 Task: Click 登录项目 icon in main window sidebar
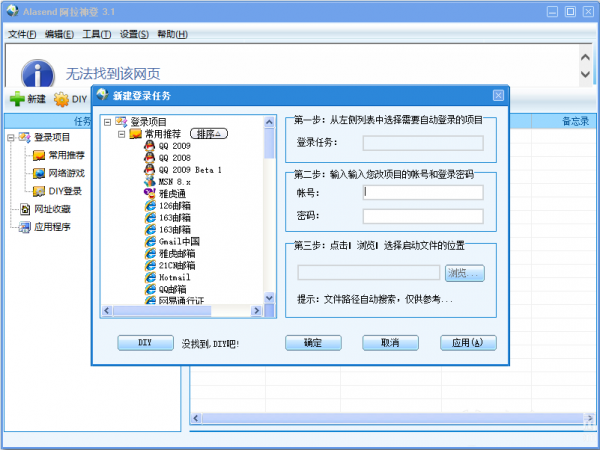click(24, 137)
